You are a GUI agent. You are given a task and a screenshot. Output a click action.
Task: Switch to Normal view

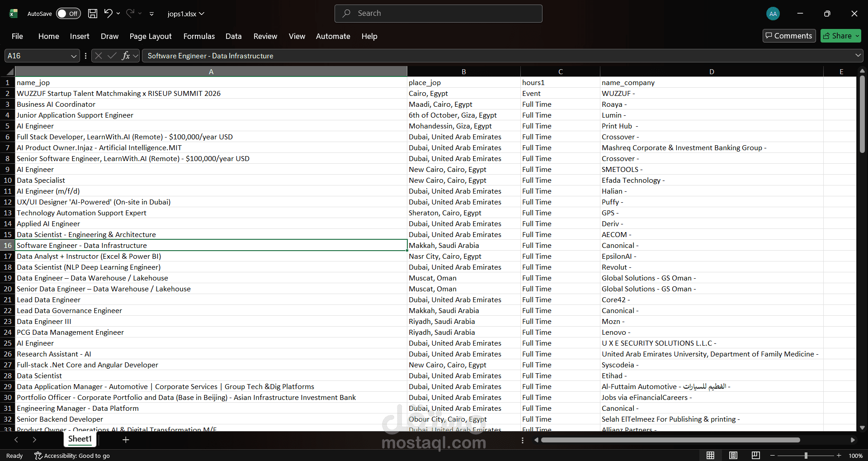click(711, 456)
